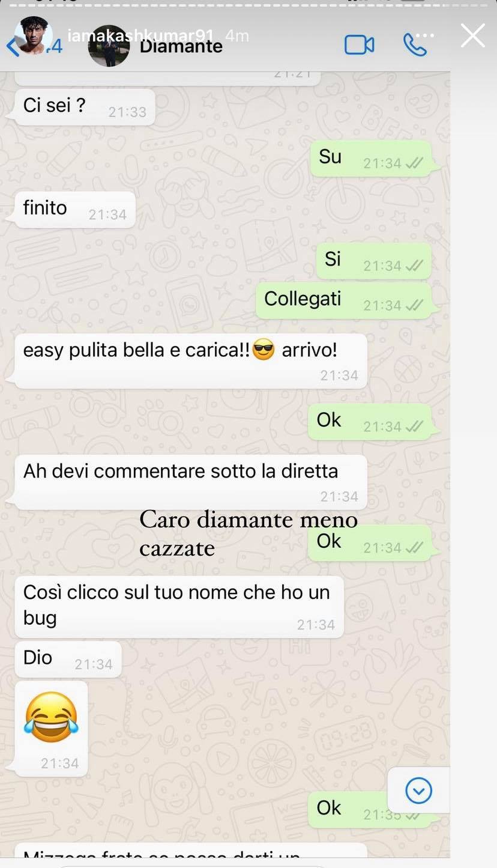Open the story poster's profile avatar
This screenshot has width=497, height=868.
33,35
